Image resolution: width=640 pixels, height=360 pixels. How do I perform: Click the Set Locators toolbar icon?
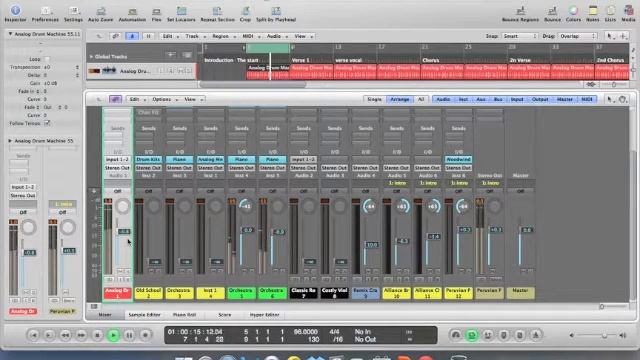point(181,13)
